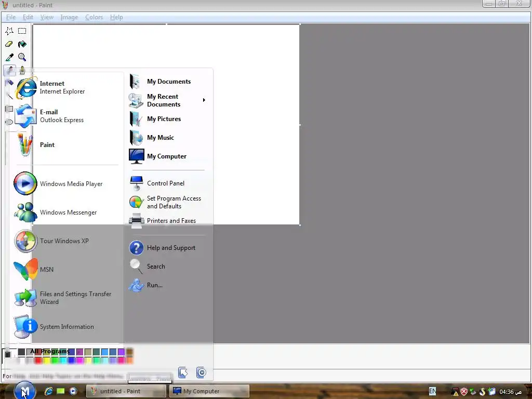
Task: Open My Pictures
Action: (x=168, y=119)
